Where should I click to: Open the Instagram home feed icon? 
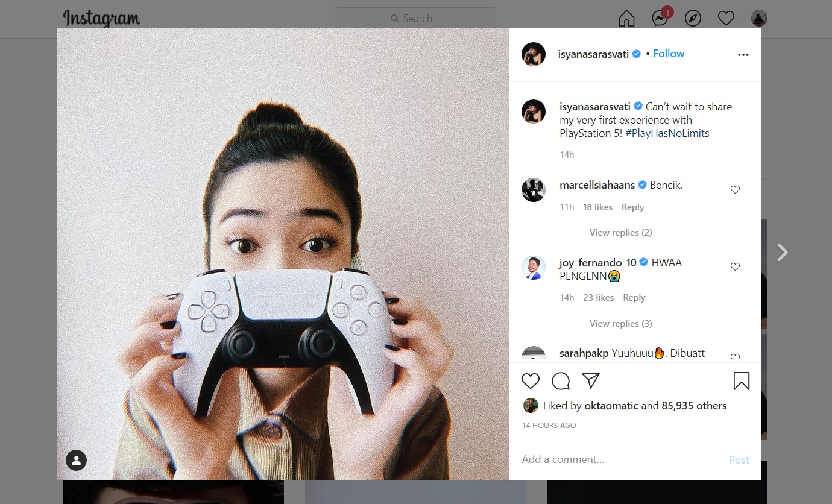click(x=626, y=19)
